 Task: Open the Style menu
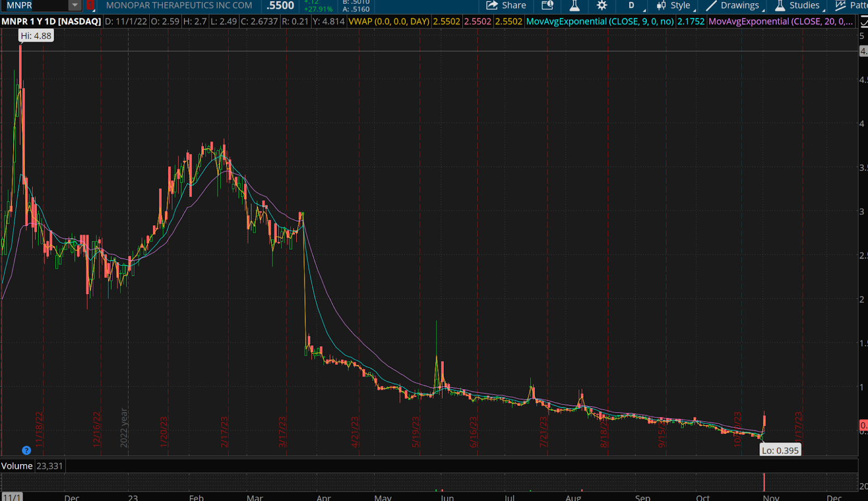coord(674,5)
